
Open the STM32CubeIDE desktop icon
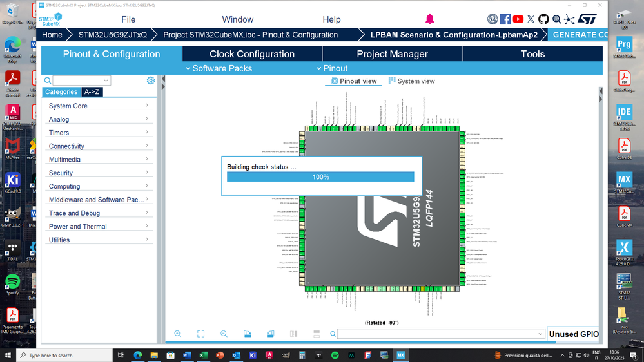tap(624, 117)
